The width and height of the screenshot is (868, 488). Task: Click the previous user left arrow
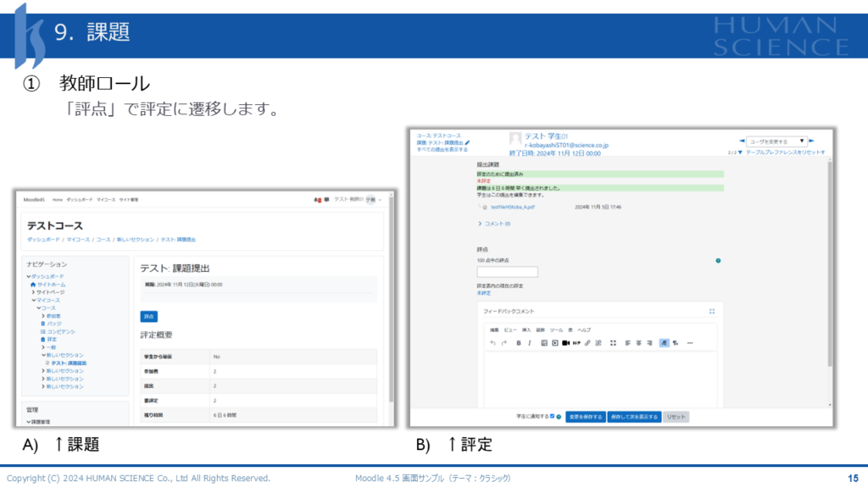click(x=742, y=141)
